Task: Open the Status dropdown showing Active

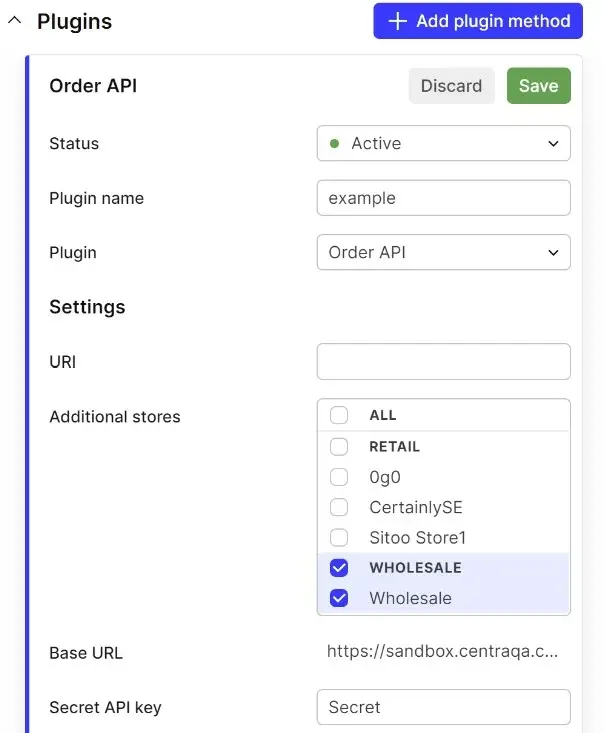Action: 443,144
